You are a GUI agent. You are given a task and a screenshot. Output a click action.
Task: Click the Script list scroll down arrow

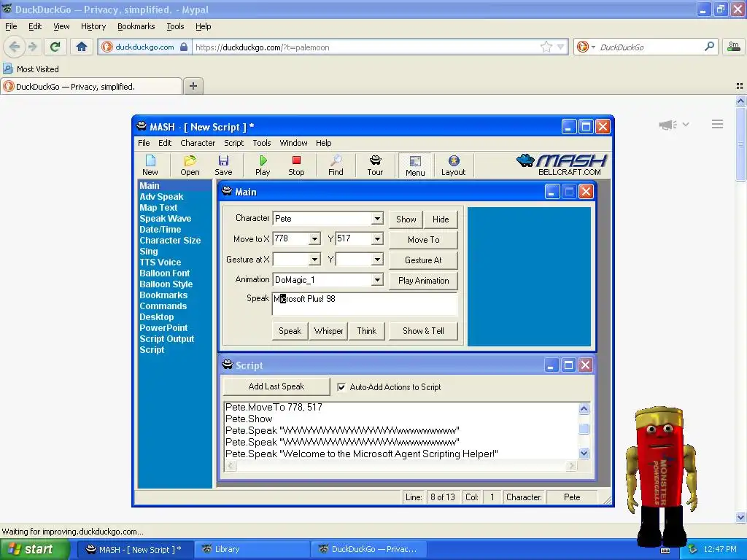(x=584, y=453)
